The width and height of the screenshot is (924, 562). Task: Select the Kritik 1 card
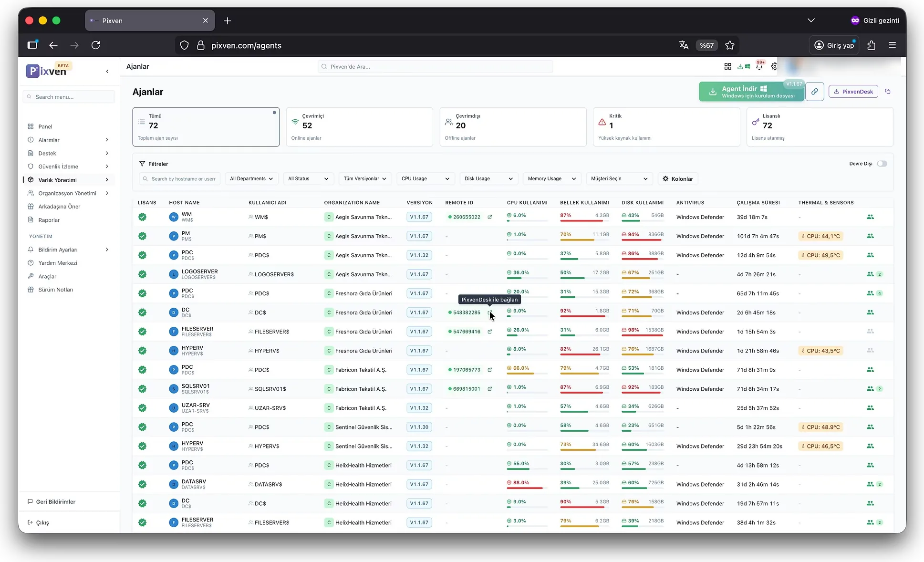(x=666, y=127)
